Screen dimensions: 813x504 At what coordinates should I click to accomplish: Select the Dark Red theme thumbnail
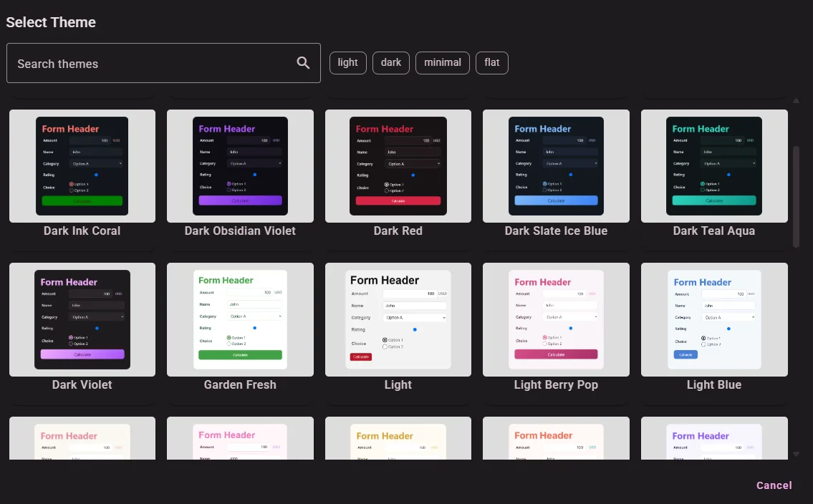(x=398, y=166)
